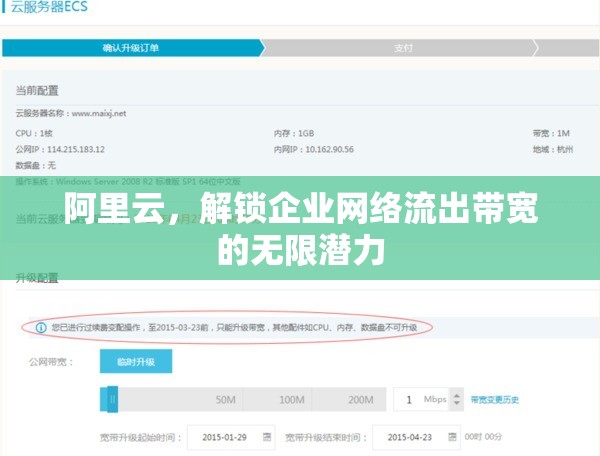
Task: Click the upgrade start date field 2015-01-29
Action: point(231,437)
